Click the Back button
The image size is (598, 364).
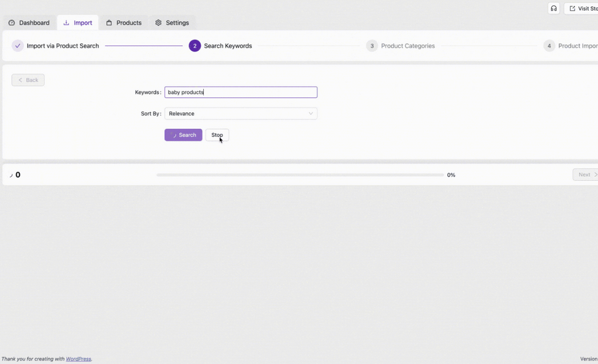(28, 80)
